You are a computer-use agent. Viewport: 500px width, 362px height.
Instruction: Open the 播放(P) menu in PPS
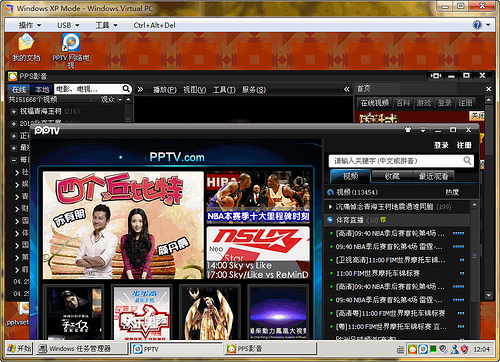tap(165, 90)
